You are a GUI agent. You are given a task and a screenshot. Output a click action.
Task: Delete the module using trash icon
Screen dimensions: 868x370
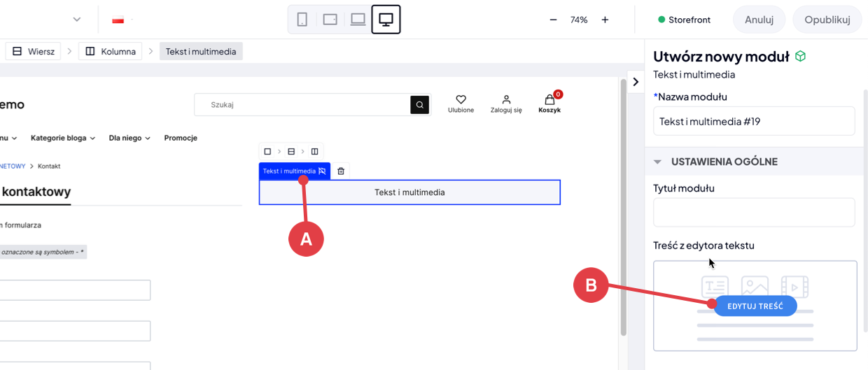point(341,171)
